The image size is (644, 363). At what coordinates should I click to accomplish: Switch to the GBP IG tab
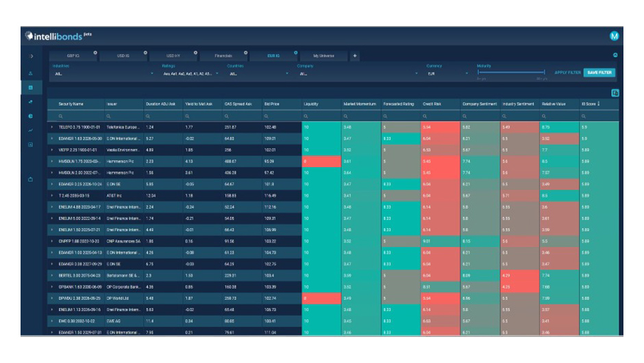point(73,56)
